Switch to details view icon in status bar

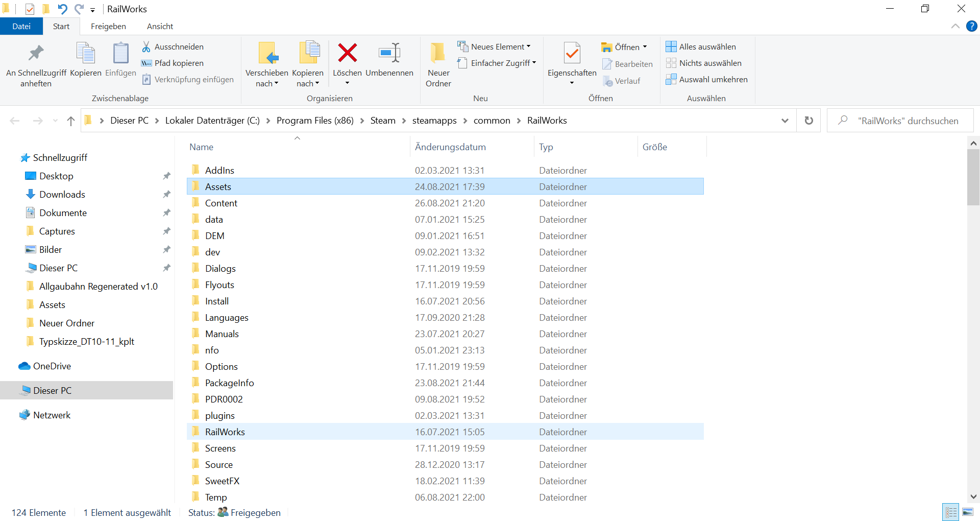coord(951,512)
